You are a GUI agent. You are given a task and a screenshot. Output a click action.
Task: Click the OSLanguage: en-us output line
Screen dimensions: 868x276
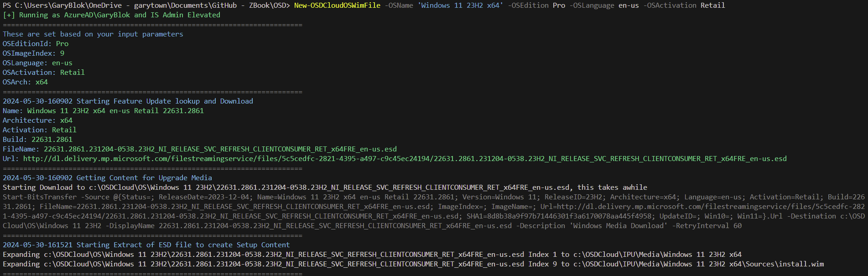(37, 63)
